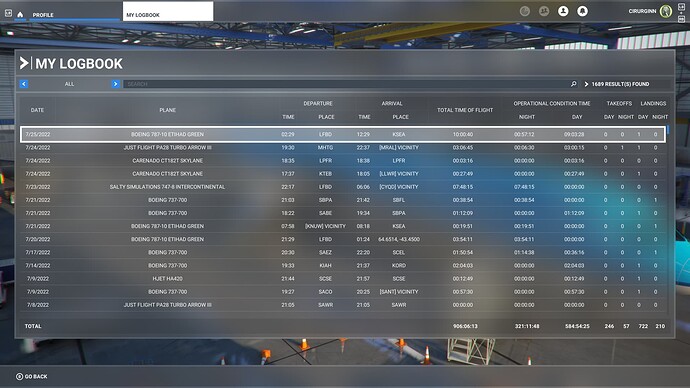Screen dimensions: 690x388
Task: Click the [CYQD] VICINITY arrival cell
Action: click(x=399, y=187)
